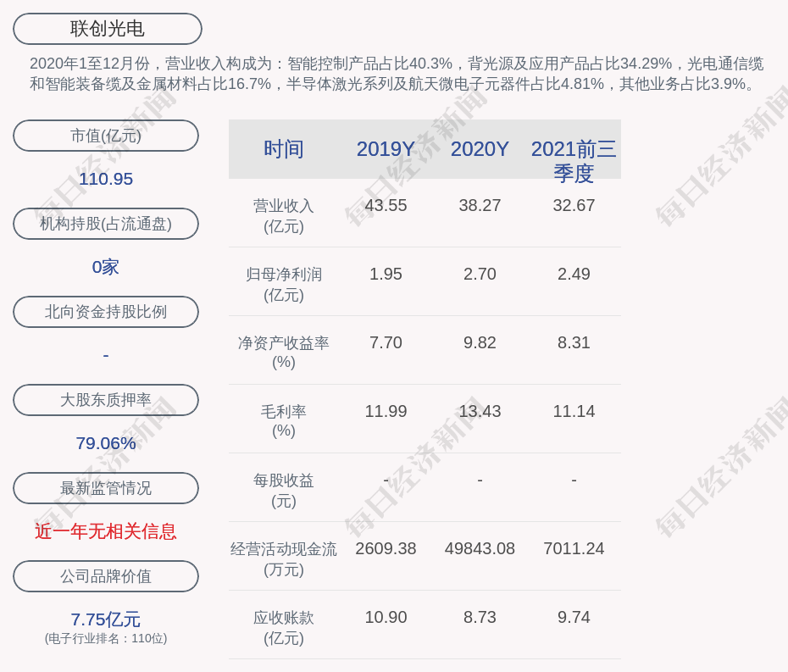788x672 pixels.
Task: Click the red 近一年无相关信息 text
Action: (106, 531)
